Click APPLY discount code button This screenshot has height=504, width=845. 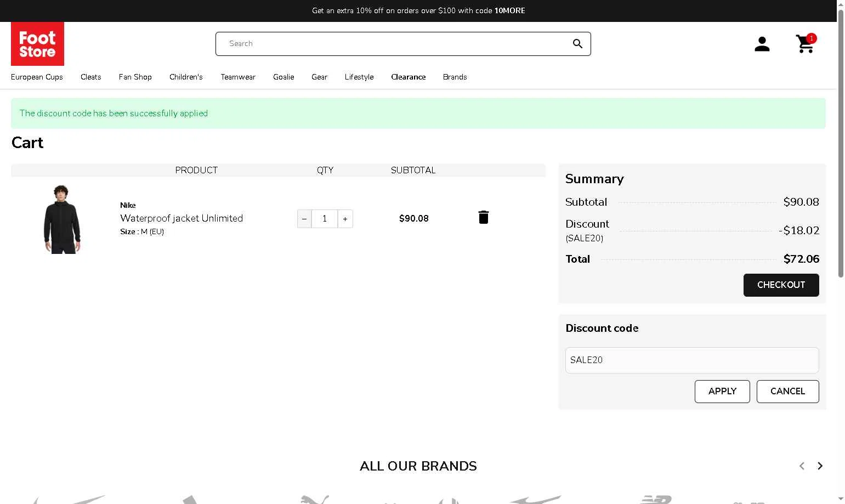coord(722,392)
